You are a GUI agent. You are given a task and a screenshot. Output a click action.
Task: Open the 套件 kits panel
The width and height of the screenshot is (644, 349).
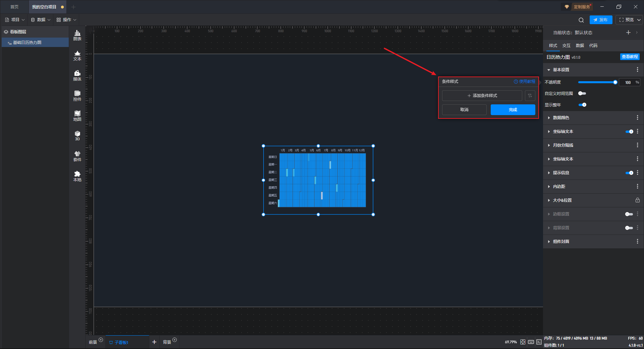pyautogui.click(x=77, y=156)
